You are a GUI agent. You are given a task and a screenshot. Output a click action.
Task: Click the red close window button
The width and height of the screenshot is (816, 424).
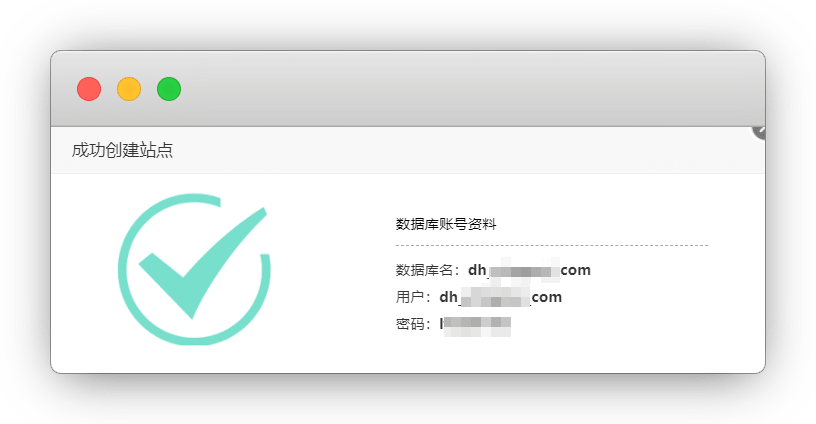tap(89, 89)
